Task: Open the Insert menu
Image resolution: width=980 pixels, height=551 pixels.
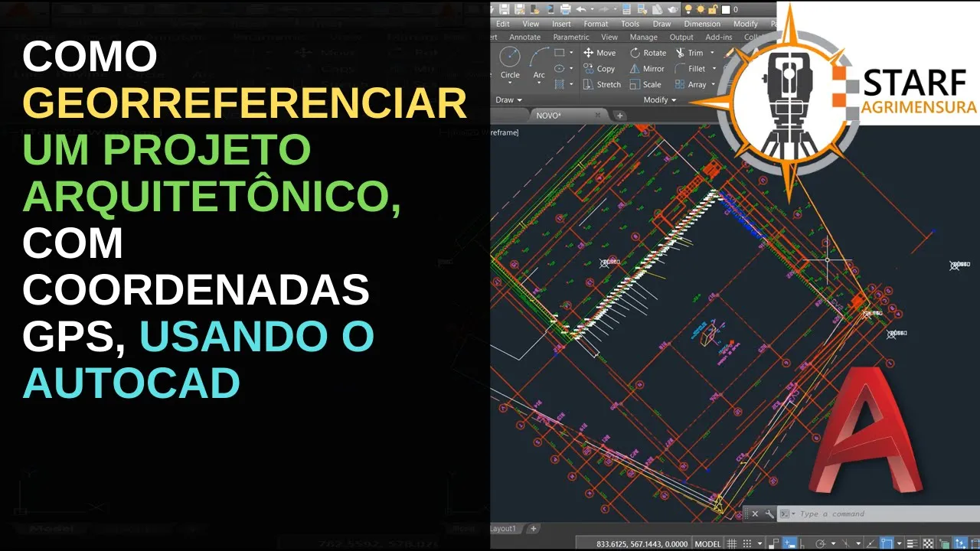Action: tap(561, 24)
